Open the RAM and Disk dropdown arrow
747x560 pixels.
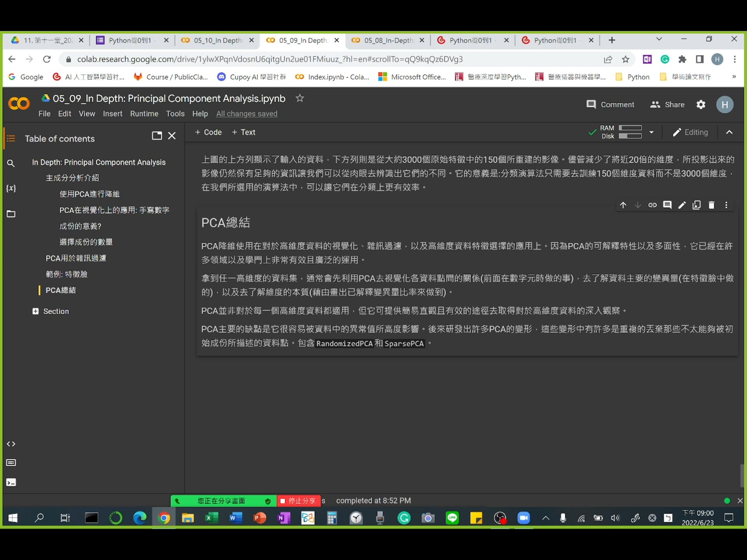point(652,132)
